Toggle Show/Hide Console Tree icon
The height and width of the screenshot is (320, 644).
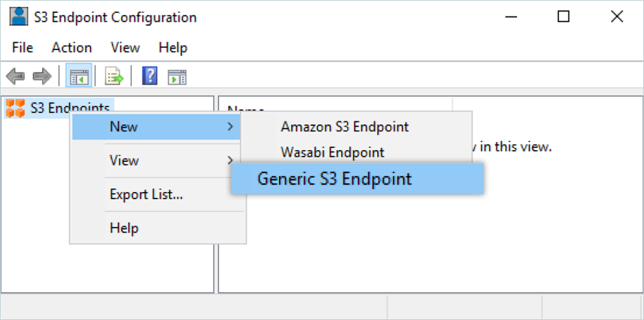pyautogui.click(x=78, y=76)
